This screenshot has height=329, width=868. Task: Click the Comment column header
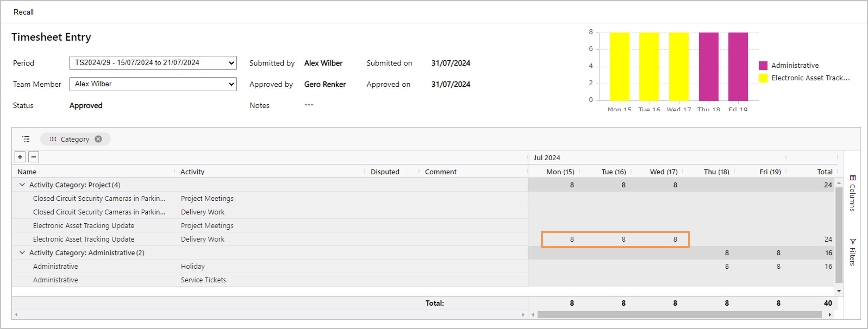pyautogui.click(x=440, y=172)
